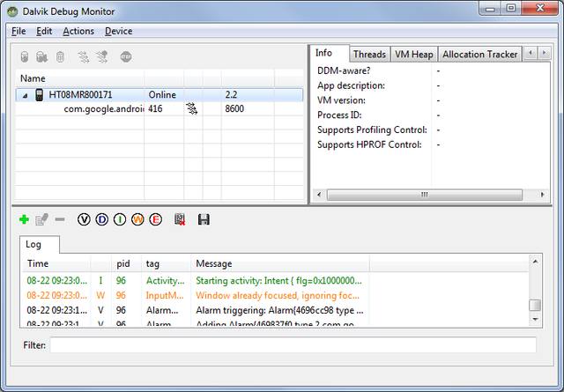564x392 pixels.
Task: Open the Device menu
Action: pyautogui.click(x=118, y=31)
